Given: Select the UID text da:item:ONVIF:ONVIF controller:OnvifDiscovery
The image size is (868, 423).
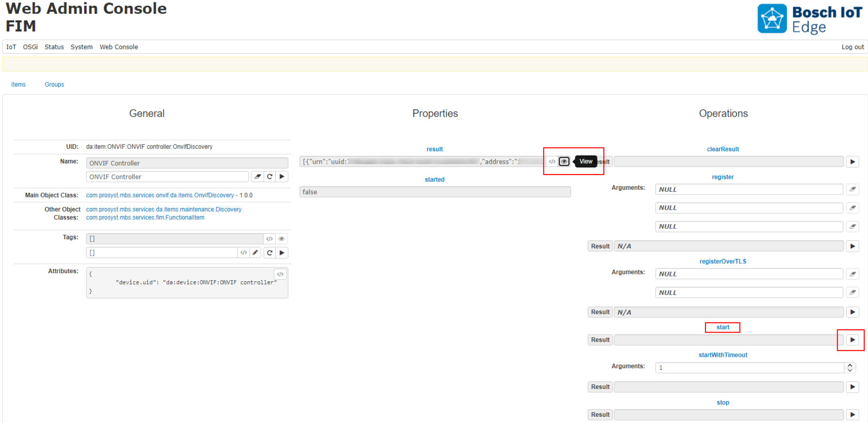Looking at the screenshot, I should (149, 147).
